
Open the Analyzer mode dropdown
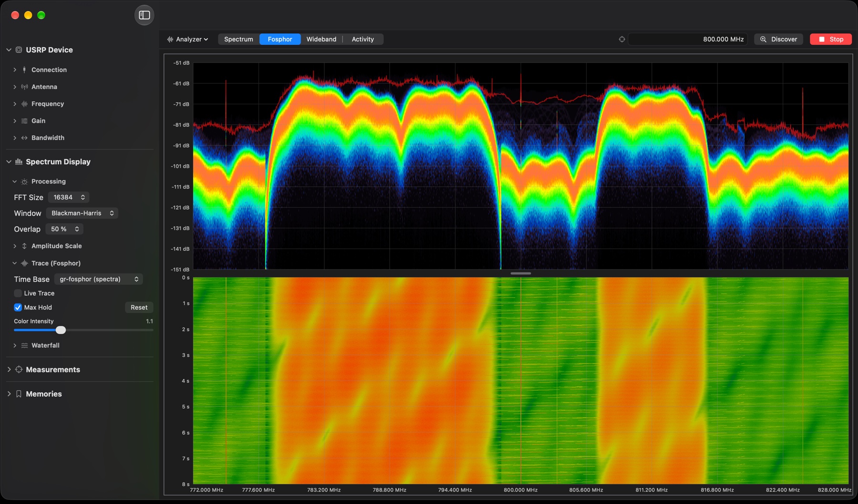[x=187, y=39]
